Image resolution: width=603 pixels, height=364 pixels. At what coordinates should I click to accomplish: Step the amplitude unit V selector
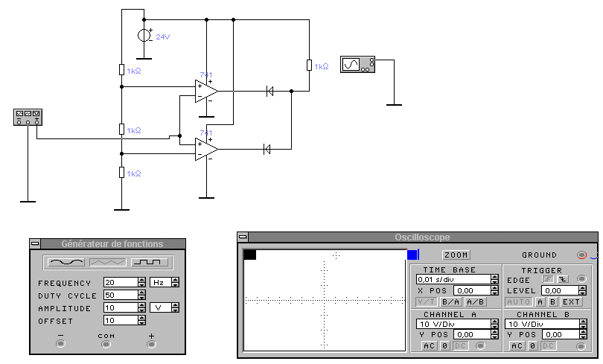[175, 308]
